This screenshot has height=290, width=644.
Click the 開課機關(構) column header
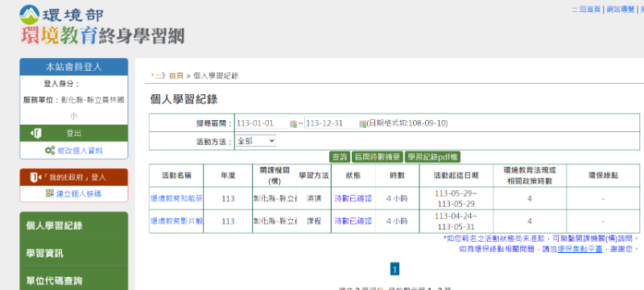click(274, 176)
